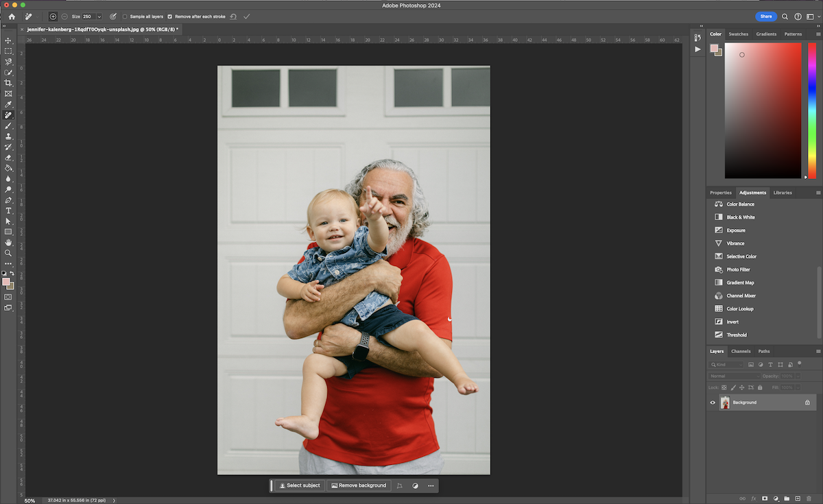Enable the Sample all layers checkbox
The height and width of the screenshot is (504, 823).
125,16
